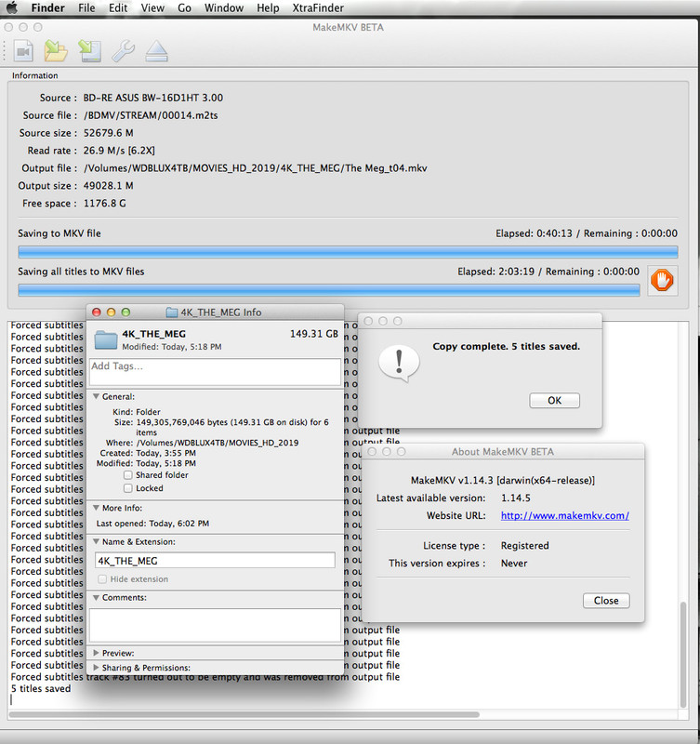
Task: Click the '5 titles saved' log line
Action: click(41, 688)
